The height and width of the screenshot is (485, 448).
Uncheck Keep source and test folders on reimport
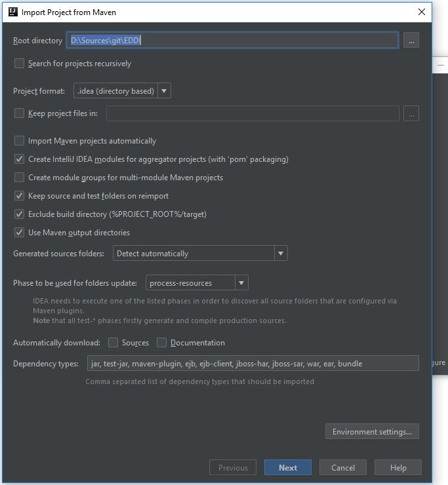coord(20,196)
